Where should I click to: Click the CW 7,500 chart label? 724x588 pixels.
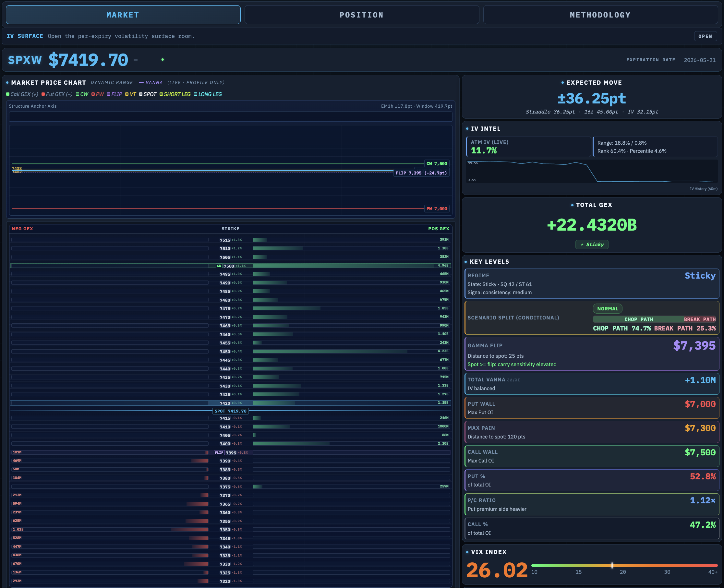[x=437, y=163]
